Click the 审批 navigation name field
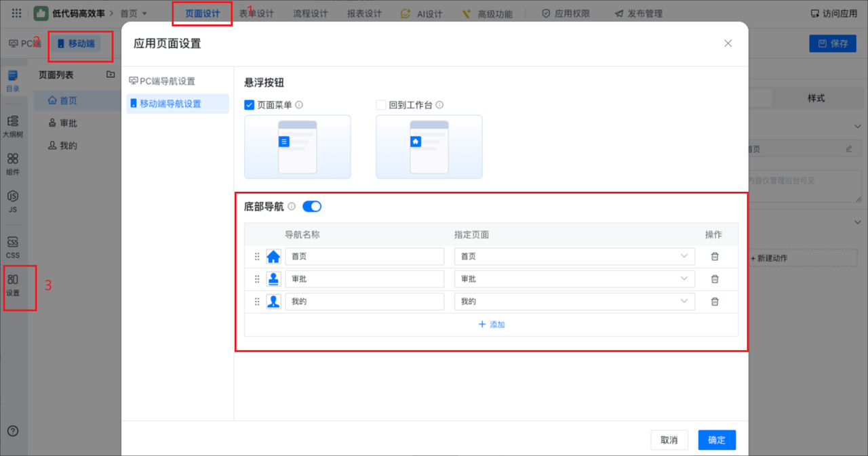The height and width of the screenshot is (456, 868). tap(364, 279)
